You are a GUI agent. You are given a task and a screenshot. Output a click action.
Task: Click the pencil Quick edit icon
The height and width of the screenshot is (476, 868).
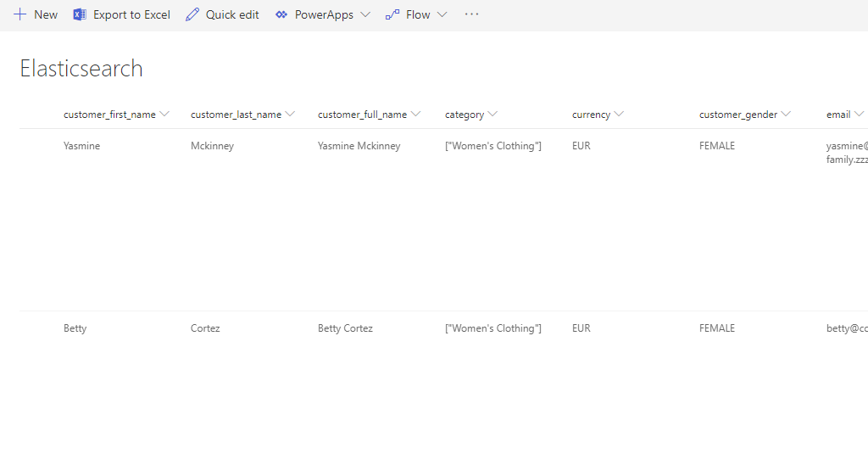point(192,14)
